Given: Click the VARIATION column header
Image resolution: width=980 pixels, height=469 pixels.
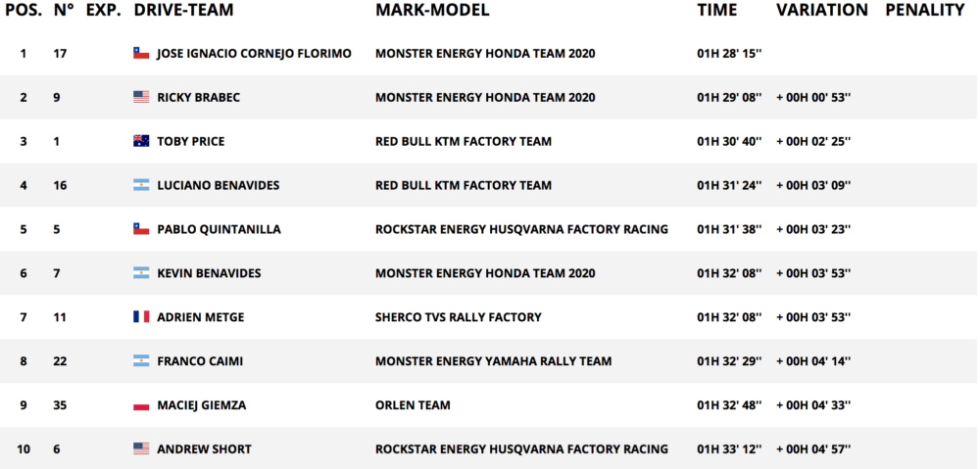Looking at the screenshot, I should click(821, 11).
